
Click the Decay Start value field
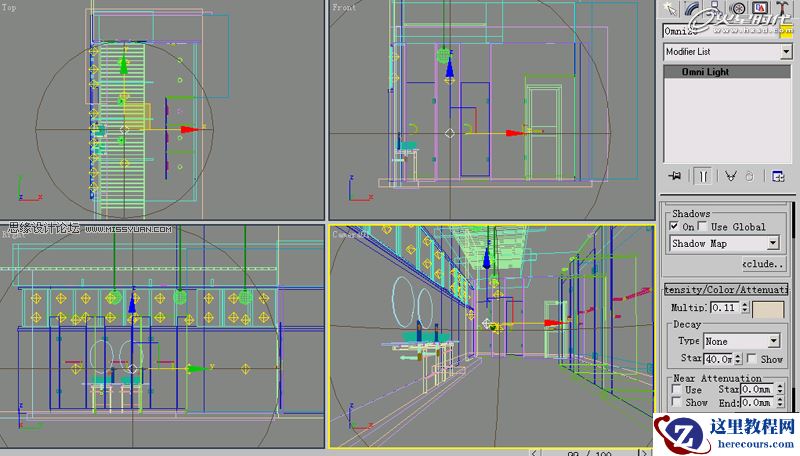point(718,359)
